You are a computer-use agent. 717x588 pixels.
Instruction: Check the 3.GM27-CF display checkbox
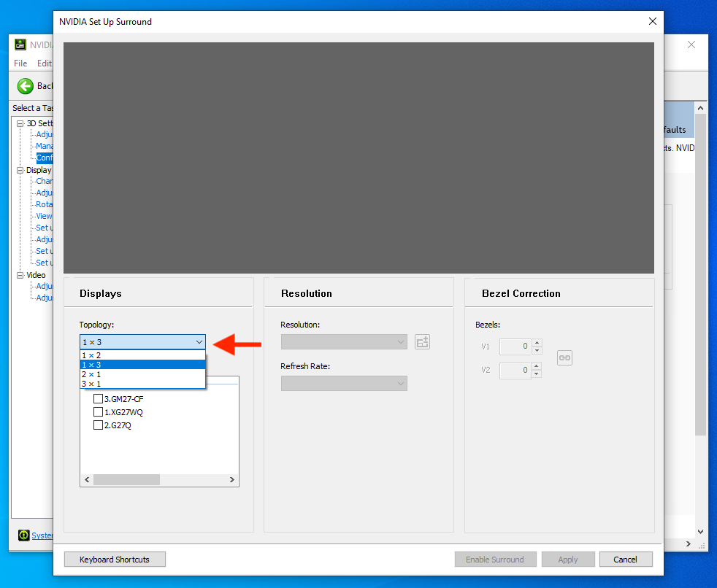(x=98, y=399)
